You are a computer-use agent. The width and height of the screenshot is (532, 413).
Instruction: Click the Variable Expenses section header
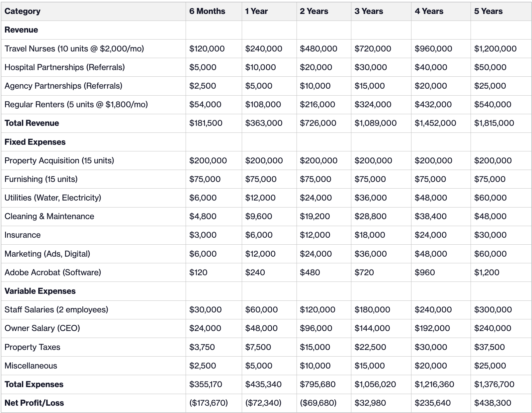[40, 291]
